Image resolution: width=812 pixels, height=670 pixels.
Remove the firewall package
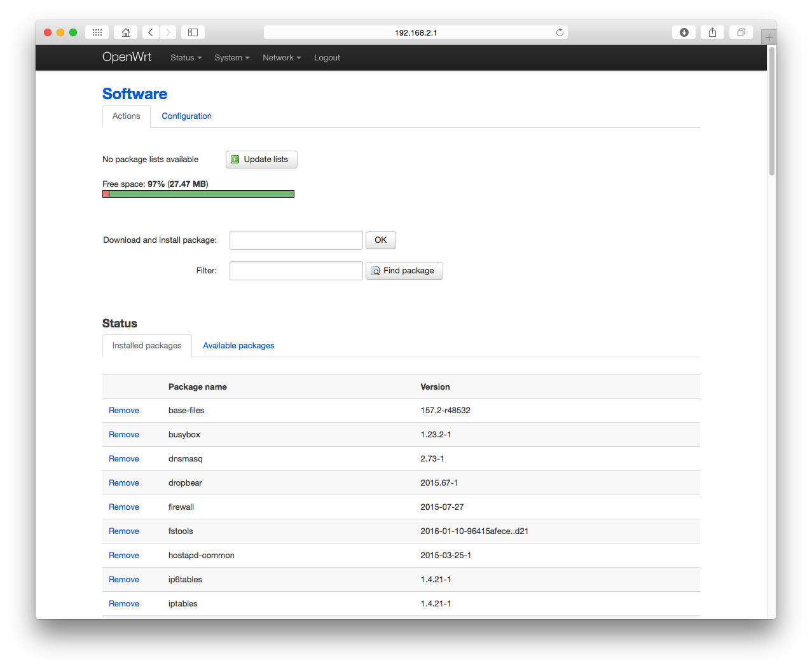click(x=124, y=507)
